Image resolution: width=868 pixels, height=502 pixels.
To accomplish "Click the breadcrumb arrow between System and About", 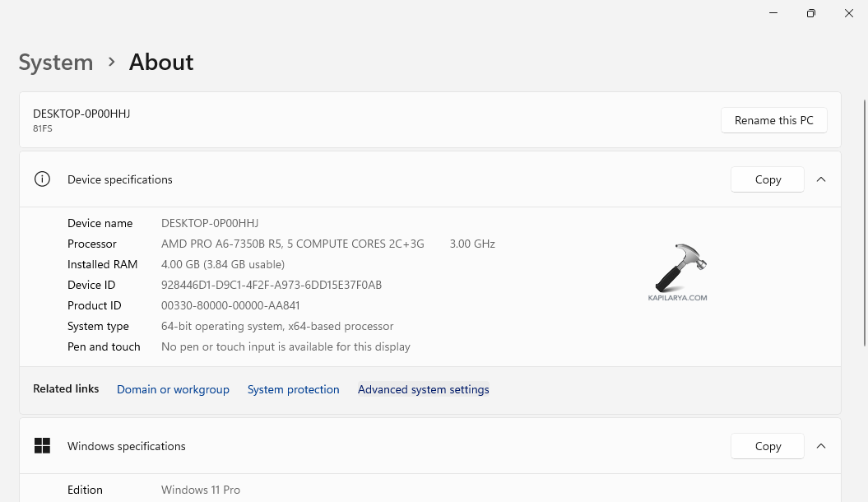I will [x=112, y=63].
